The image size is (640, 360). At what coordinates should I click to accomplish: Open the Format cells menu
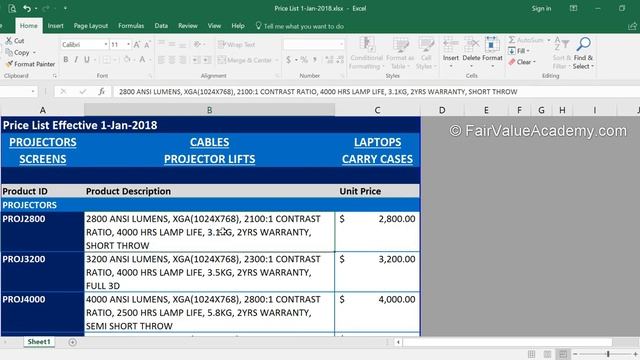pyautogui.click(x=492, y=53)
